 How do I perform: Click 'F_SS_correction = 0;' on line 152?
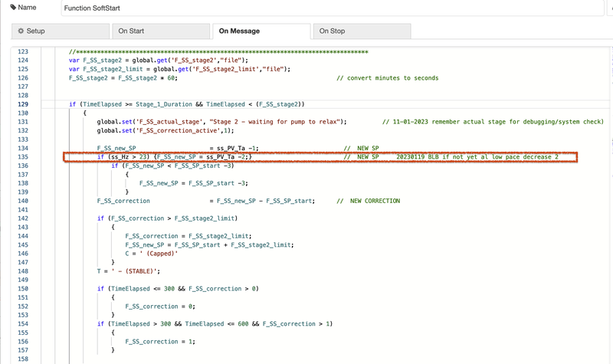[x=160, y=306]
